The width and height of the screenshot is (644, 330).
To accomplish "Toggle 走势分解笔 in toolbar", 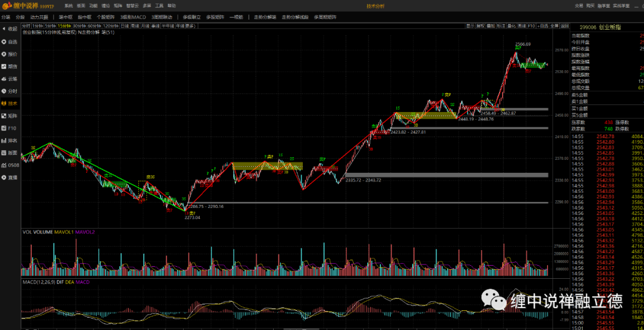I will pos(265,17).
